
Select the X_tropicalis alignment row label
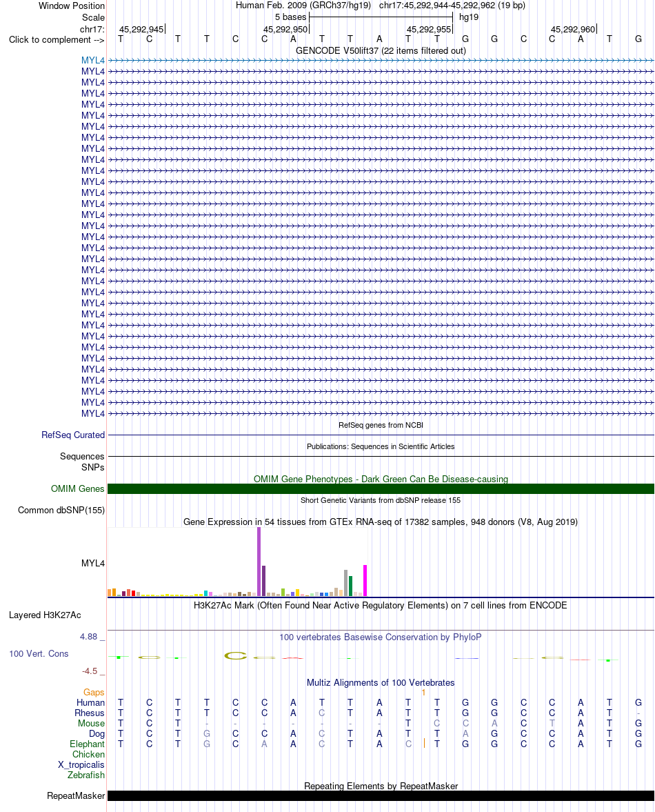(x=81, y=765)
